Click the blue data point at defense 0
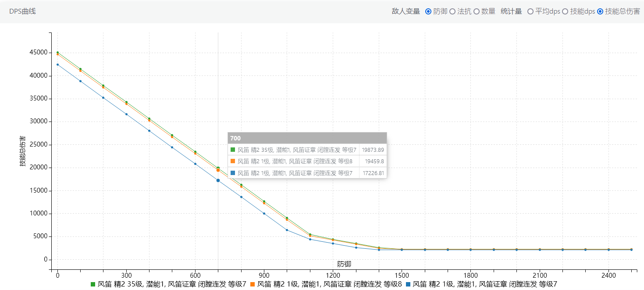 (x=57, y=64)
